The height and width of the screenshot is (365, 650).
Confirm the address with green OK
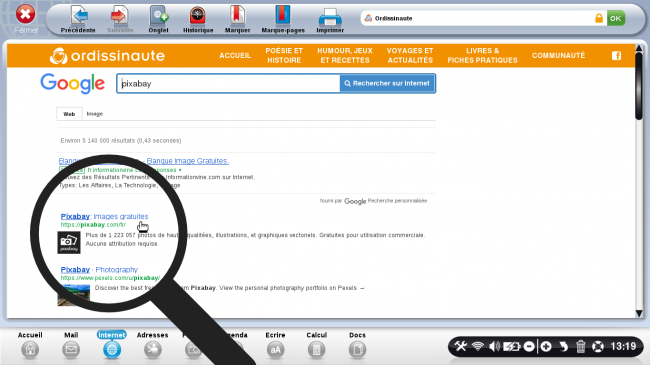coord(616,18)
